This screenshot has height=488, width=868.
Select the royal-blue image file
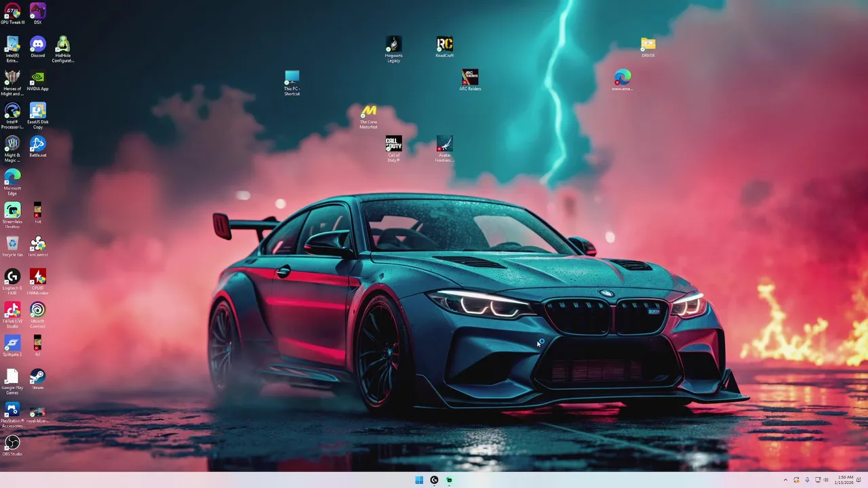38,414
